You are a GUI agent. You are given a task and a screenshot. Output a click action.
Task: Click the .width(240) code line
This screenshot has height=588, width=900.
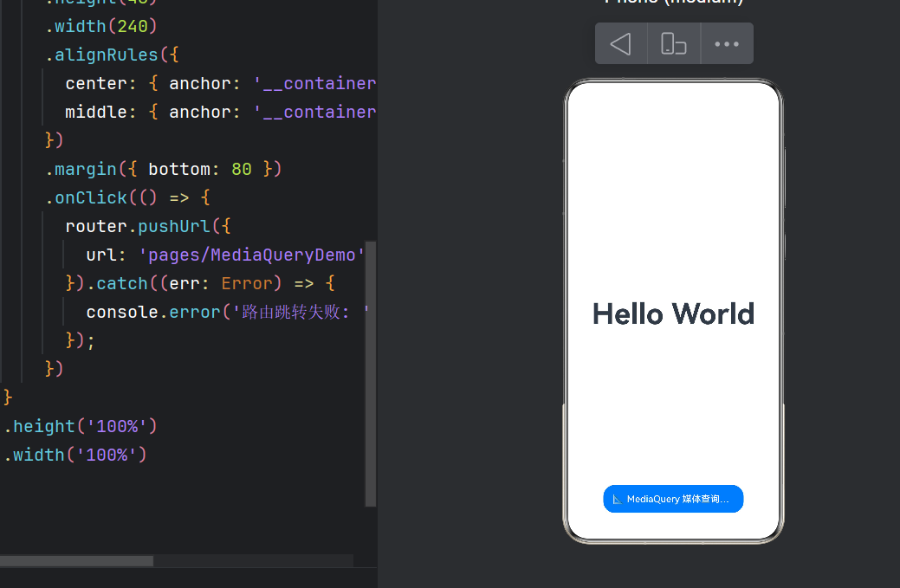[101, 26]
